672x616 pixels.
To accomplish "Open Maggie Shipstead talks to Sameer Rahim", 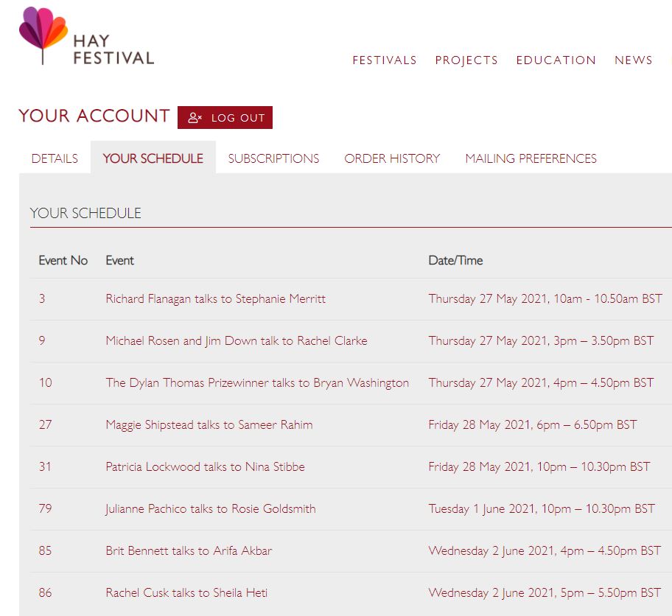I will 209,425.
